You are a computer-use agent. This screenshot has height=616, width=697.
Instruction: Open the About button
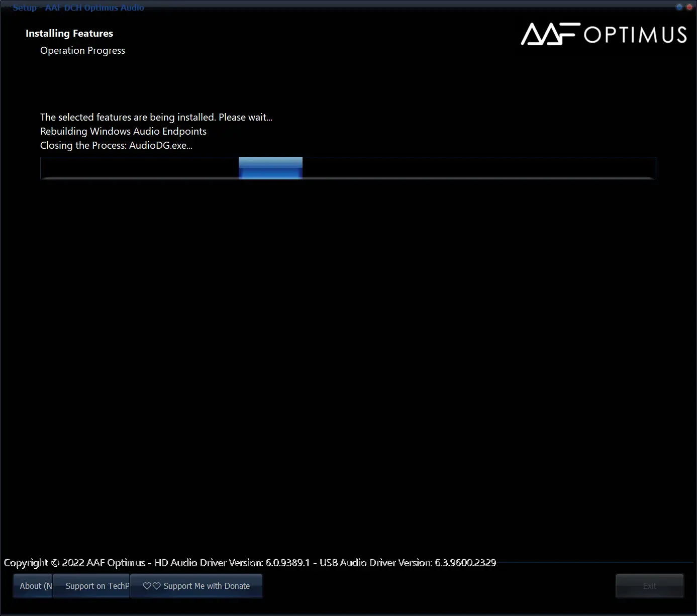[33, 586]
